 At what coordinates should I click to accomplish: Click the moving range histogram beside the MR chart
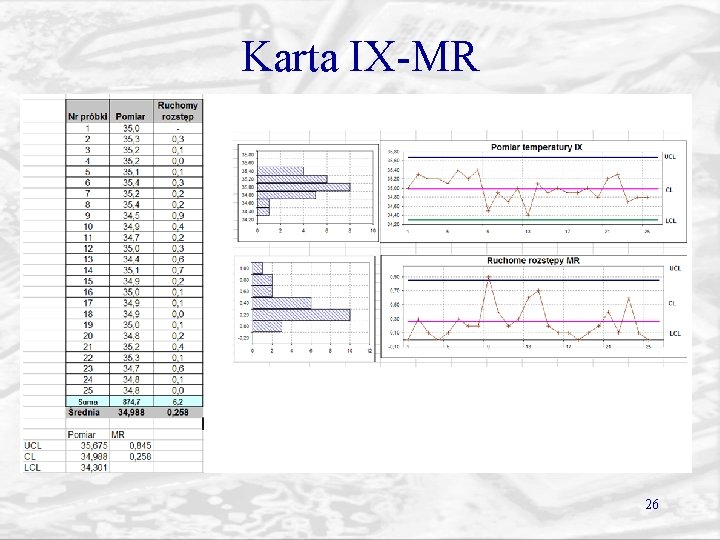pos(304,309)
